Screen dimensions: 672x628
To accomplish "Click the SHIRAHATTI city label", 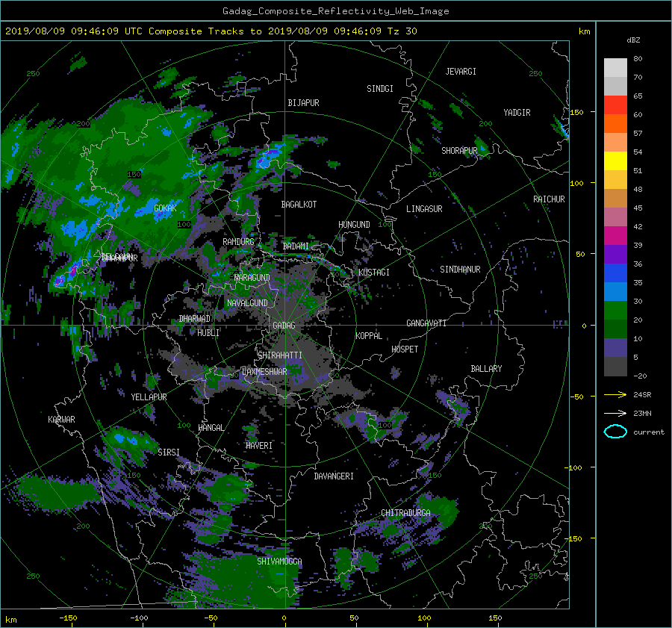I will [x=280, y=355].
